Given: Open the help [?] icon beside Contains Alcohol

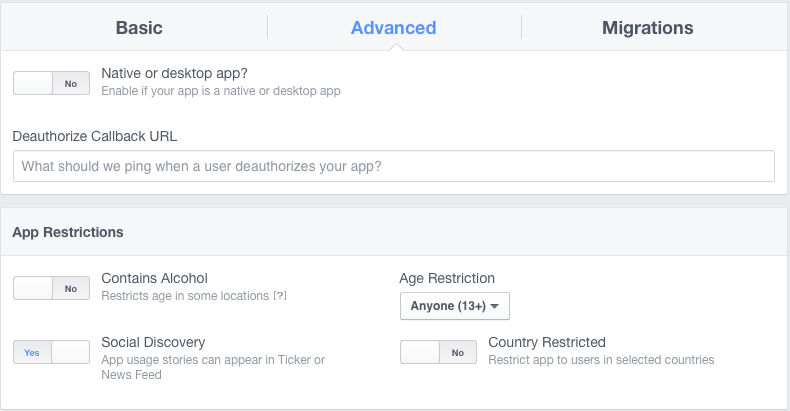Looking at the screenshot, I should click(282, 296).
